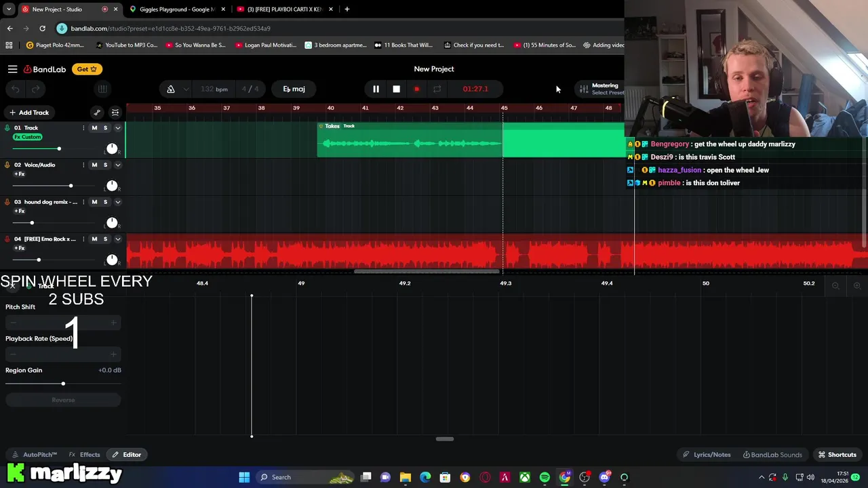Stop playback with the square button
The image size is (868, 488).
click(396, 89)
